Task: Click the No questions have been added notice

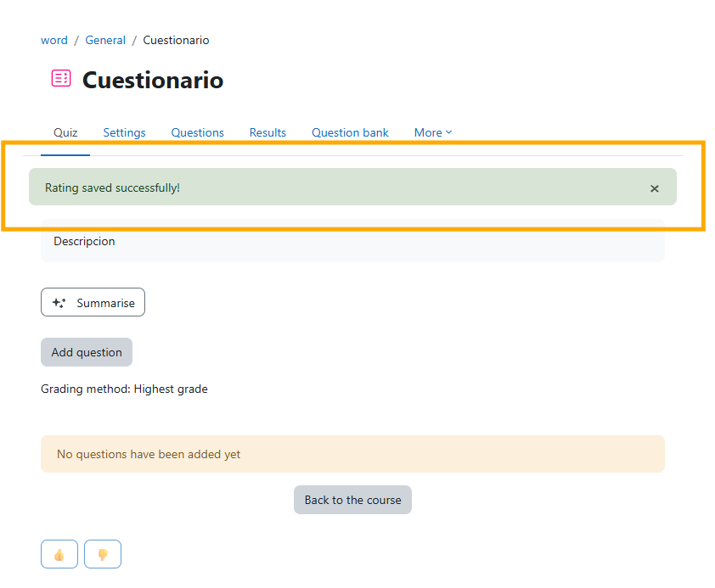Action: (x=149, y=454)
